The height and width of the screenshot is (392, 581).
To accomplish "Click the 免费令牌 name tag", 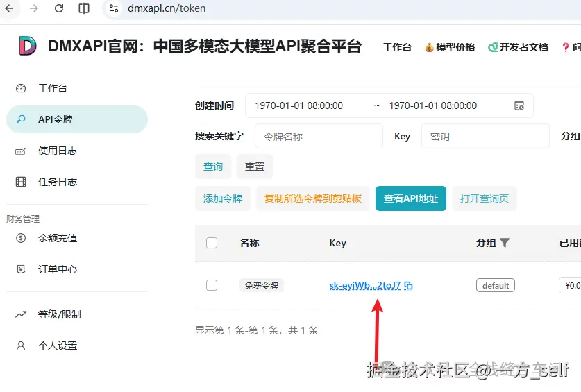I will pyautogui.click(x=262, y=285).
